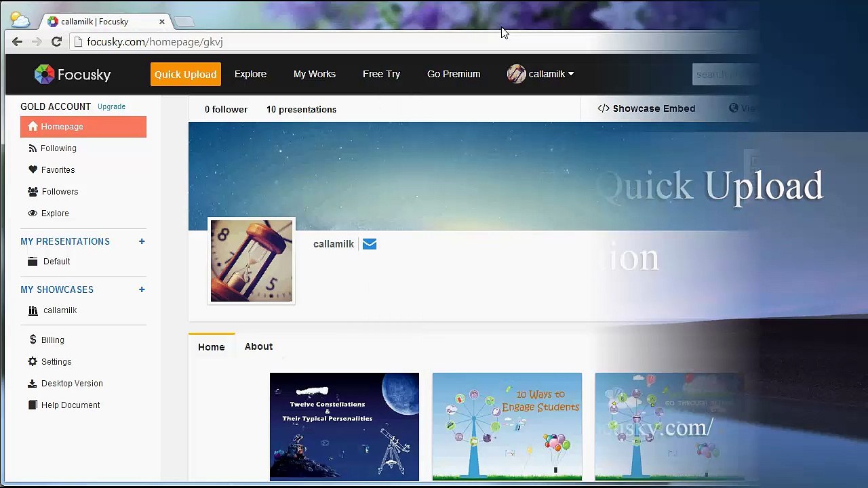Image resolution: width=868 pixels, height=488 pixels.
Task: Click the Followers people icon
Action: point(33,192)
